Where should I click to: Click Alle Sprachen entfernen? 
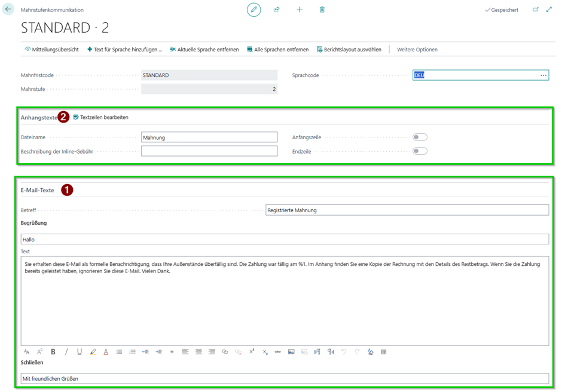pos(277,50)
